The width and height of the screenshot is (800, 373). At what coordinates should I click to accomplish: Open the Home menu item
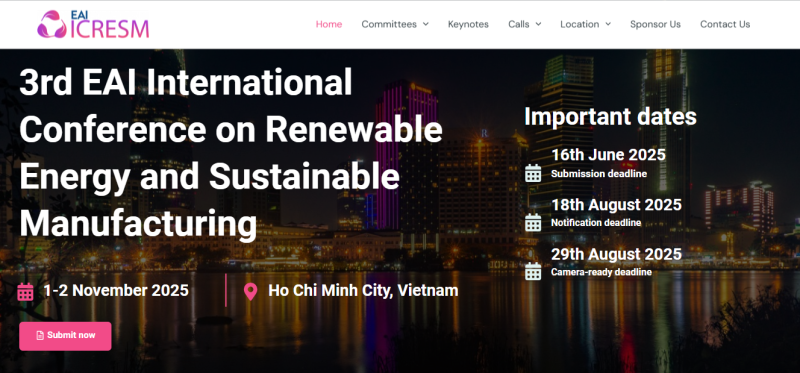pos(329,24)
